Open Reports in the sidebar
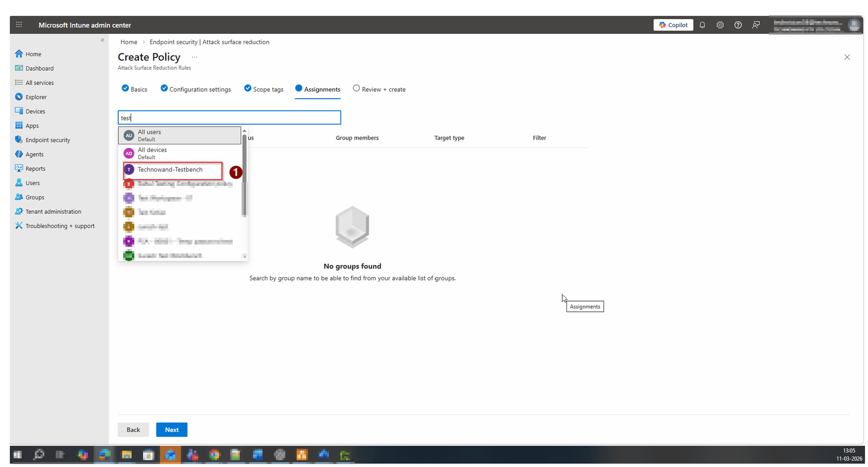868x467 pixels. pyautogui.click(x=30, y=169)
